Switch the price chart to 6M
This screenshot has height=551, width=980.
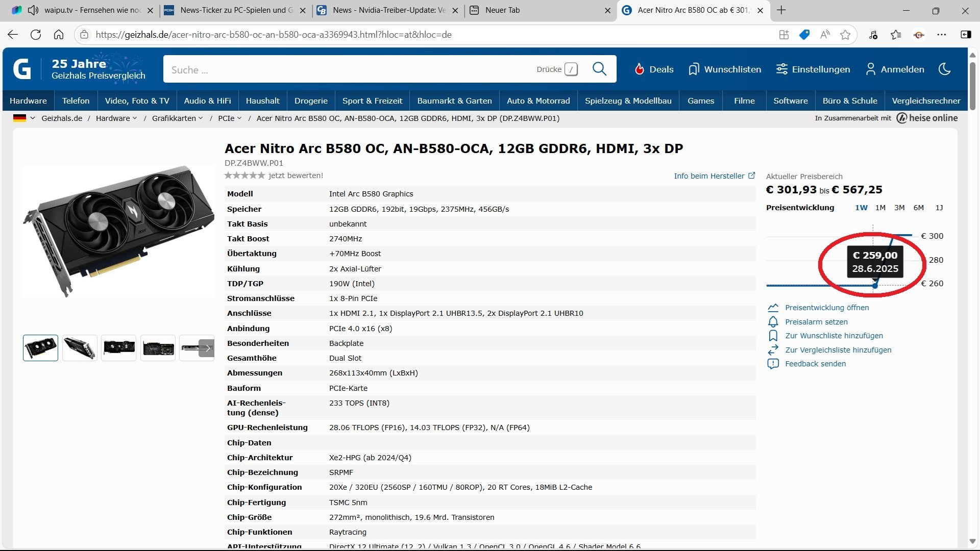[918, 208]
